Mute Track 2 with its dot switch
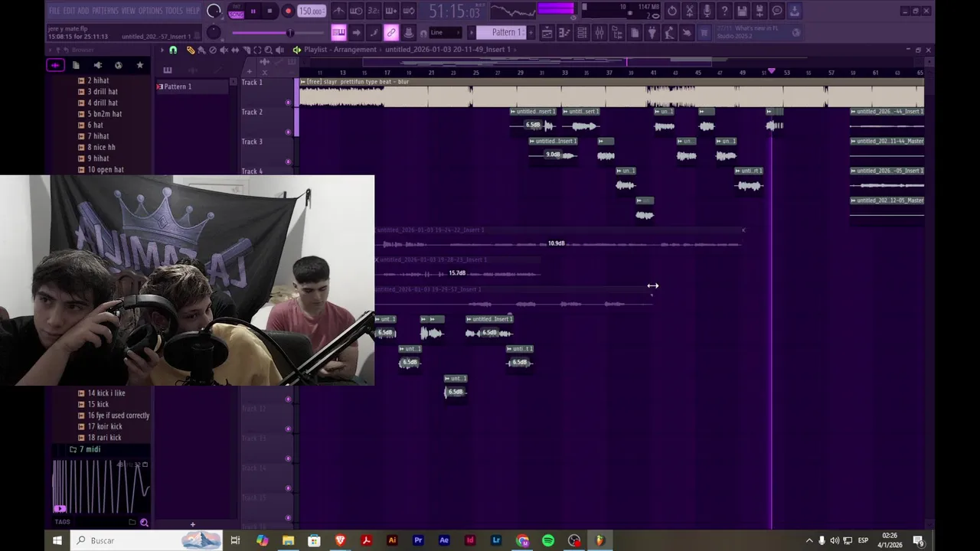Screen dimensions: 980x551 click(x=289, y=132)
